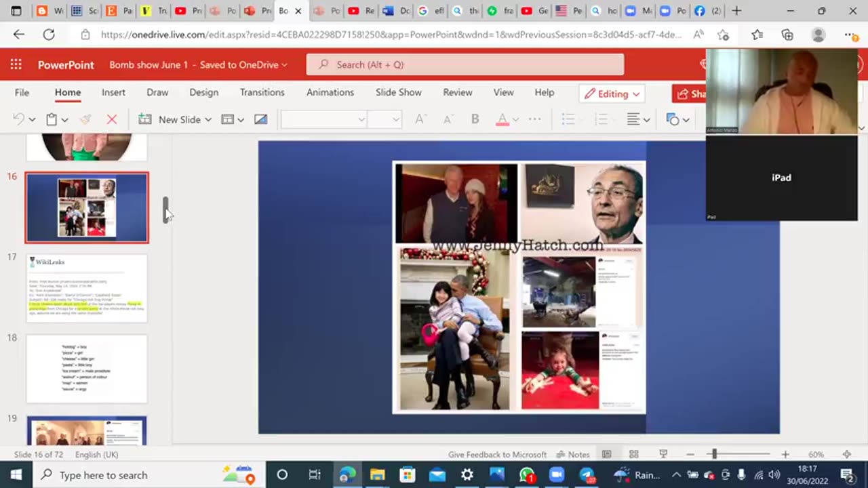Toggle bulleted list formatting
This screenshot has height=488, width=868.
[568, 119]
